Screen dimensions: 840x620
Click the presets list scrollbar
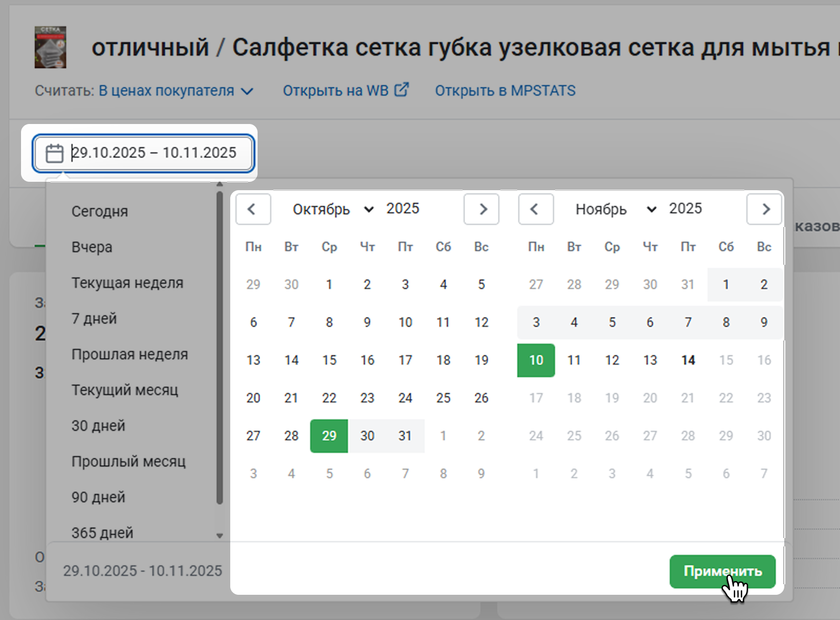[220, 347]
